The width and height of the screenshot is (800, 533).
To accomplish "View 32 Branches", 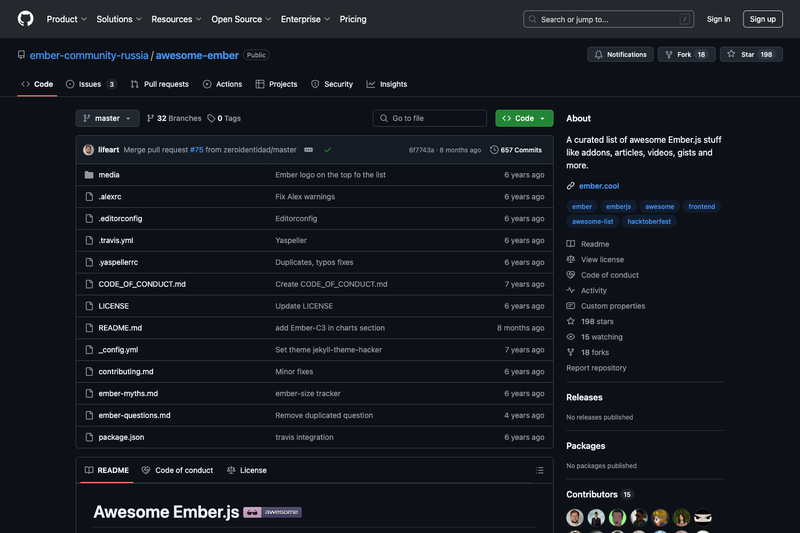I will click(x=174, y=118).
